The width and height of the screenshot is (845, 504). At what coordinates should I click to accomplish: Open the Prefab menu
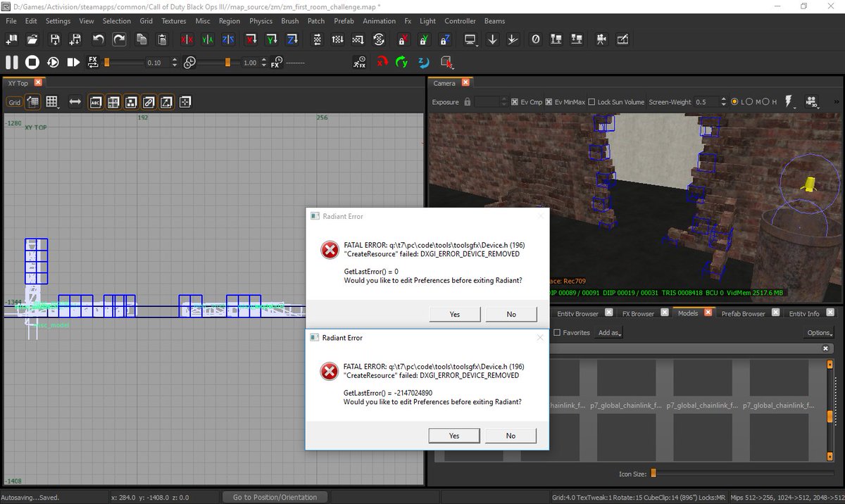344,21
